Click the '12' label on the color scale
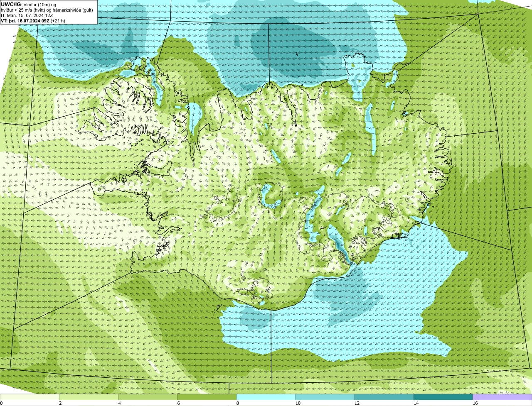 [x=357, y=403]
